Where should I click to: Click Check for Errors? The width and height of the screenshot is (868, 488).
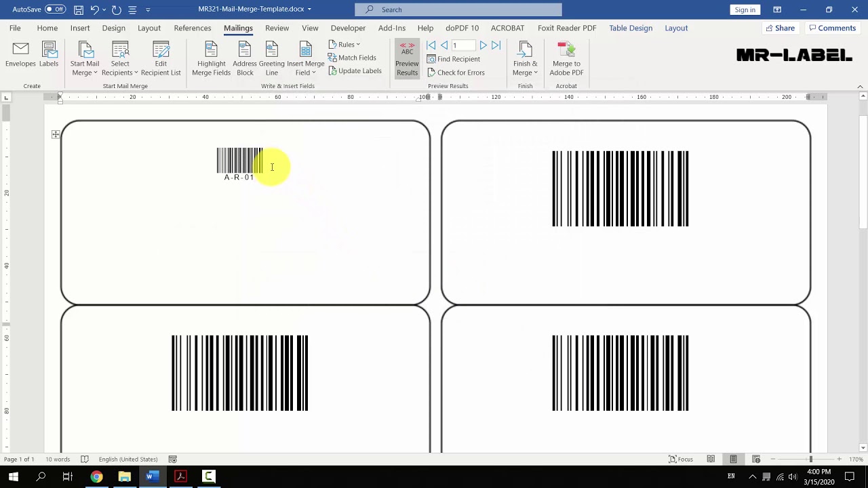click(x=455, y=73)
